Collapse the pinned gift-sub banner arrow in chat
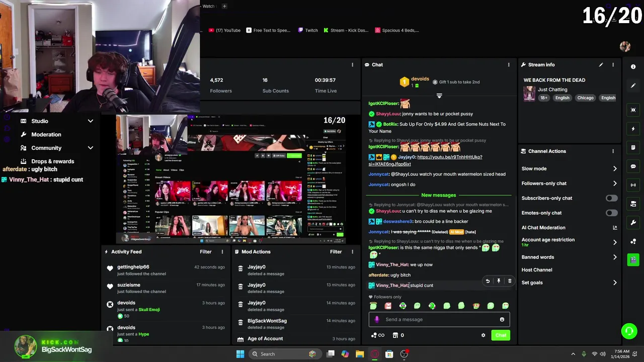The image size is (644, 362). click(x=439, y=96)
